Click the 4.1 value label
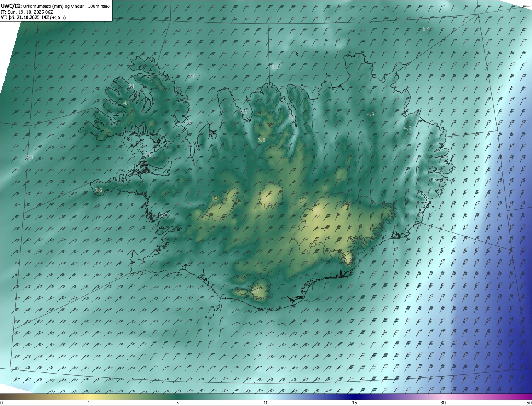This screenshot has width=532, height=406. click(x=127, y=103)
